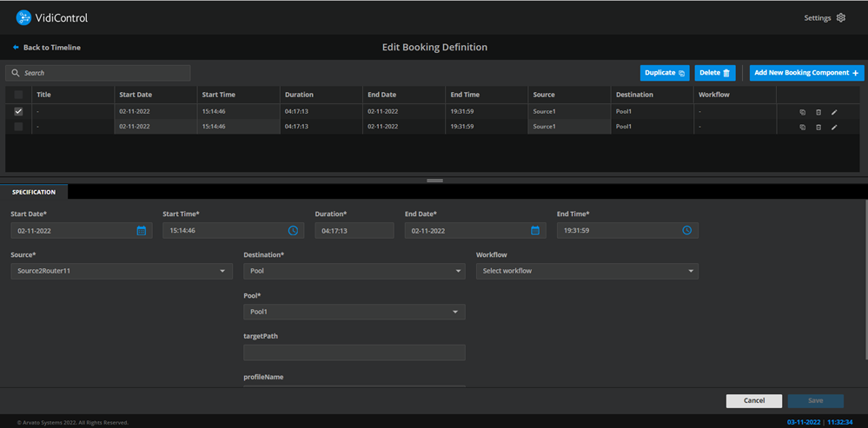
Task: Expand the Pool1 pool dropdown
Action: (354, 312)
